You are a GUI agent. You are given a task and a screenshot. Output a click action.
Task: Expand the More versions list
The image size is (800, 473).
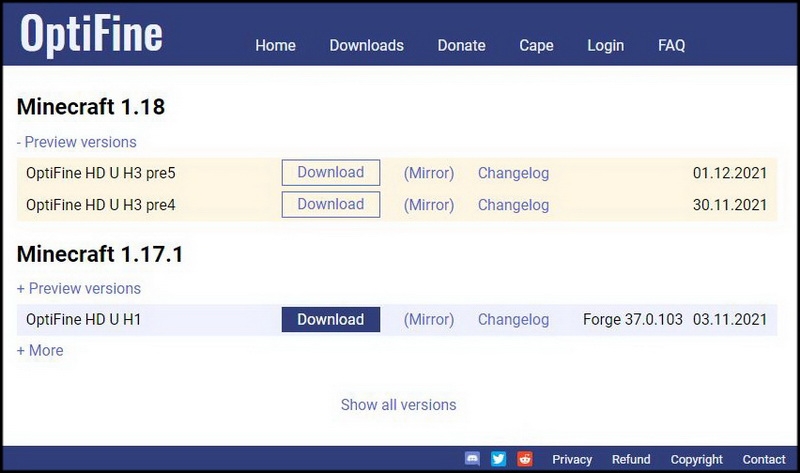pyautogui.click(x=40, y=351)
